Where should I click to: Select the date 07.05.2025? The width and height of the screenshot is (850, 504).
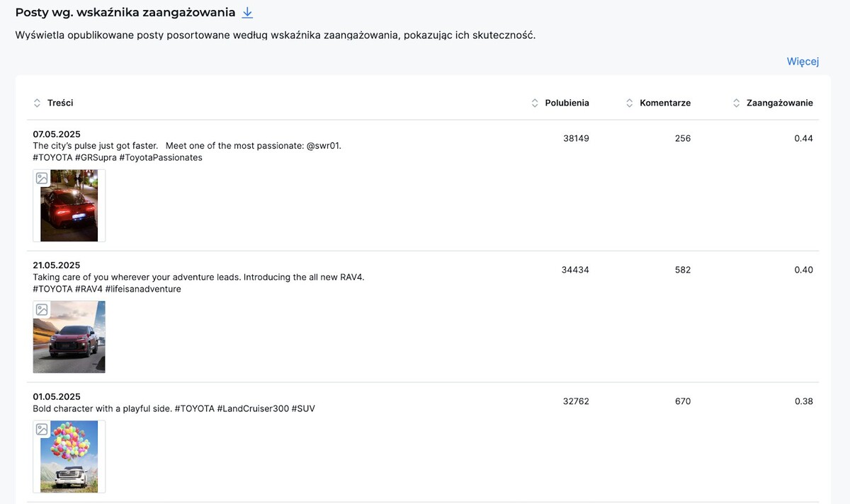point(57,134)
